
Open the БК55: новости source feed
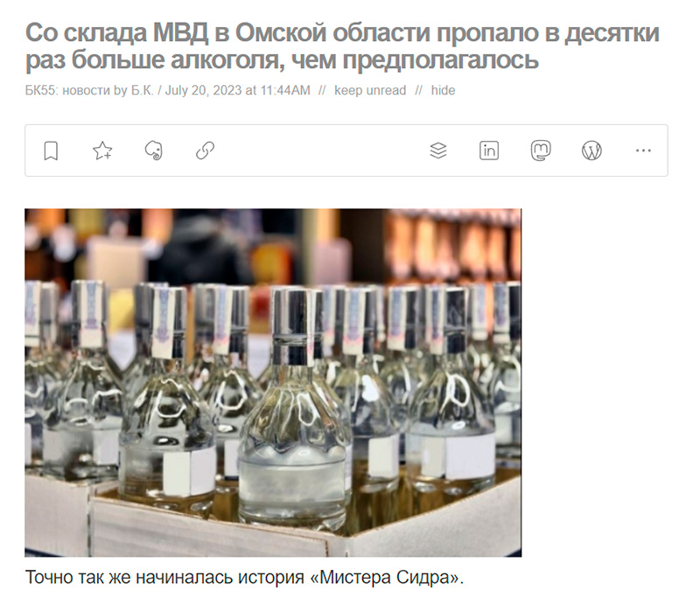(68, 90)
